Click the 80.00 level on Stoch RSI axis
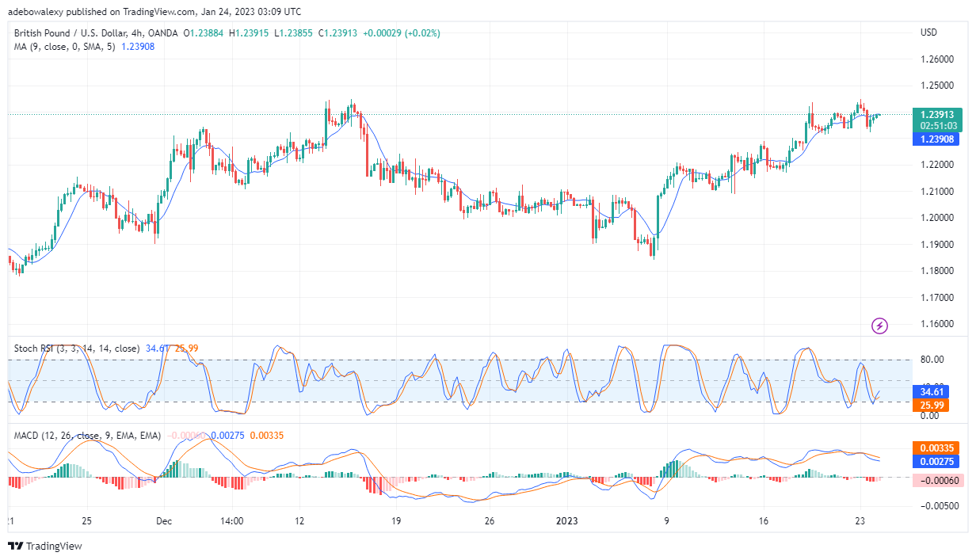Image resolution: width=976 pixels, height=560 pixels. [x=932, y=360]
